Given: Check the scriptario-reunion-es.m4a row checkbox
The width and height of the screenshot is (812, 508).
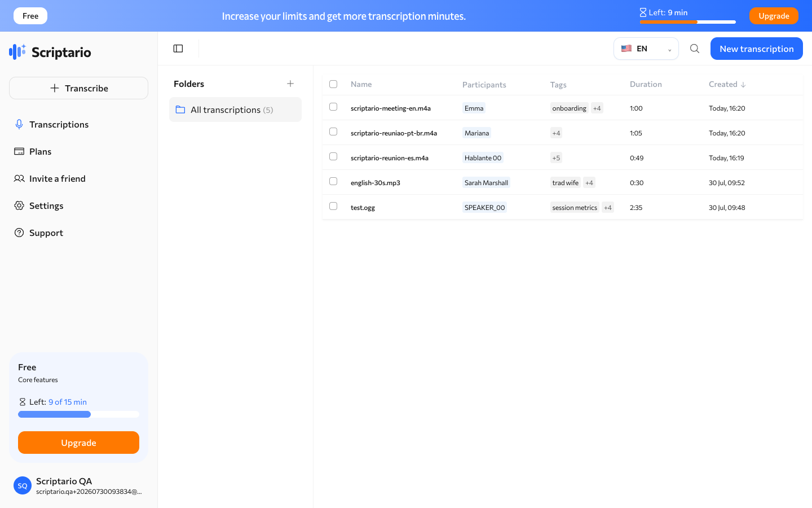Looking at the screenshot, I should click(x=333, y=156).
